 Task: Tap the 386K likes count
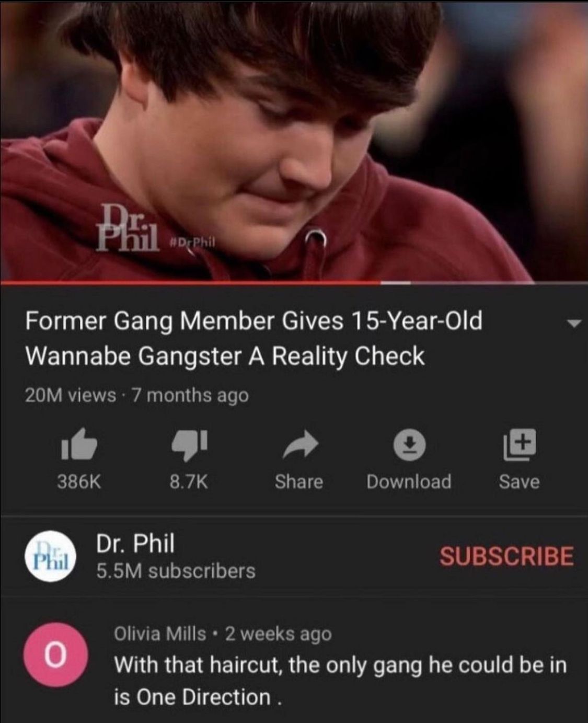point(79,481)
